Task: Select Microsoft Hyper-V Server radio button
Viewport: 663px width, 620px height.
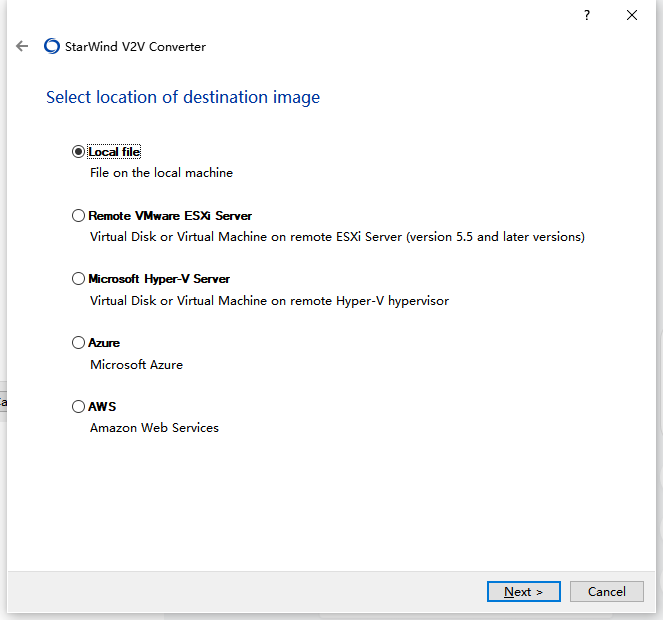Action: (78, 279)
